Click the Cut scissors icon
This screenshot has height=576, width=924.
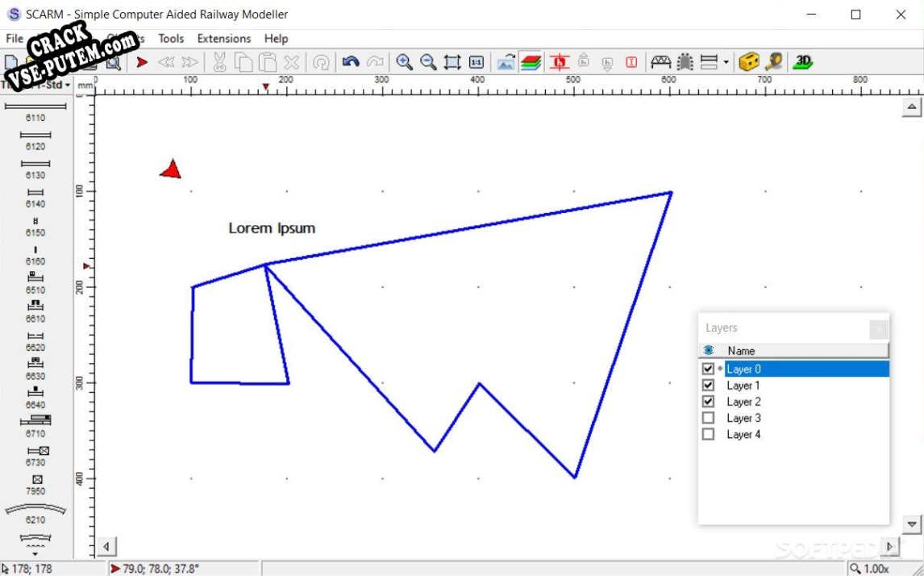[x=219, y=62]
